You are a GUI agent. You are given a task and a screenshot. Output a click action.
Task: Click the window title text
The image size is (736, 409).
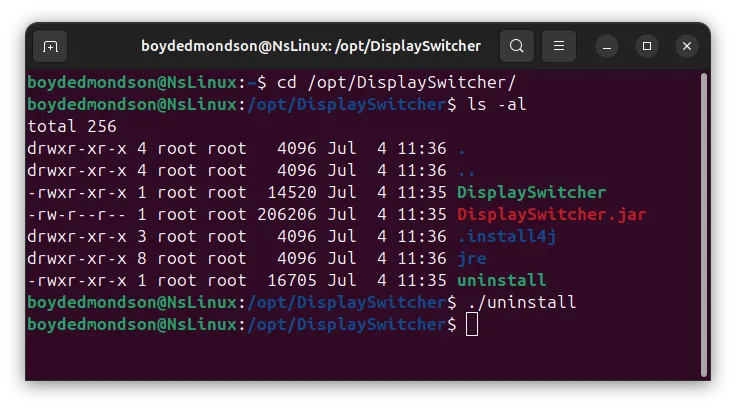(x=311, y=46)
